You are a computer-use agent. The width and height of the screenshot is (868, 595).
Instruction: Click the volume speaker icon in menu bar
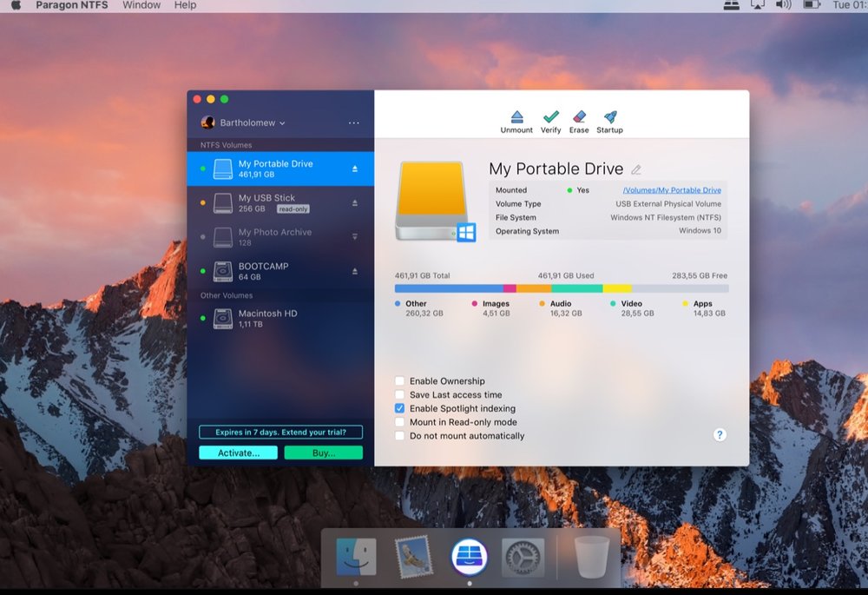click(x=783, y=5)
